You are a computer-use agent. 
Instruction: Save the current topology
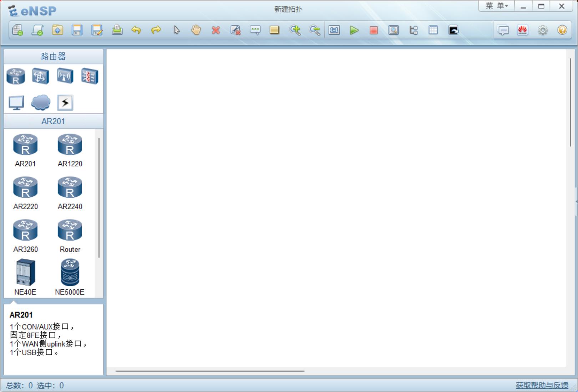77,30
